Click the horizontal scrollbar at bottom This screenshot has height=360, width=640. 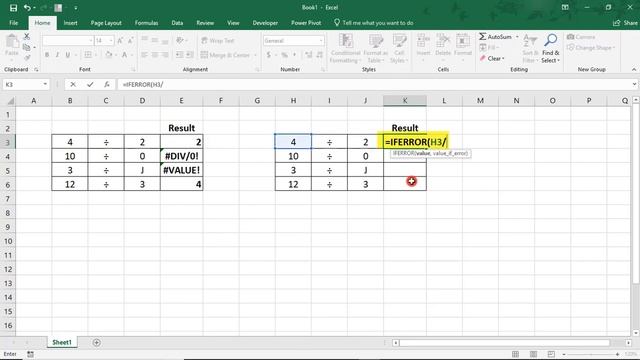[504, 343]
